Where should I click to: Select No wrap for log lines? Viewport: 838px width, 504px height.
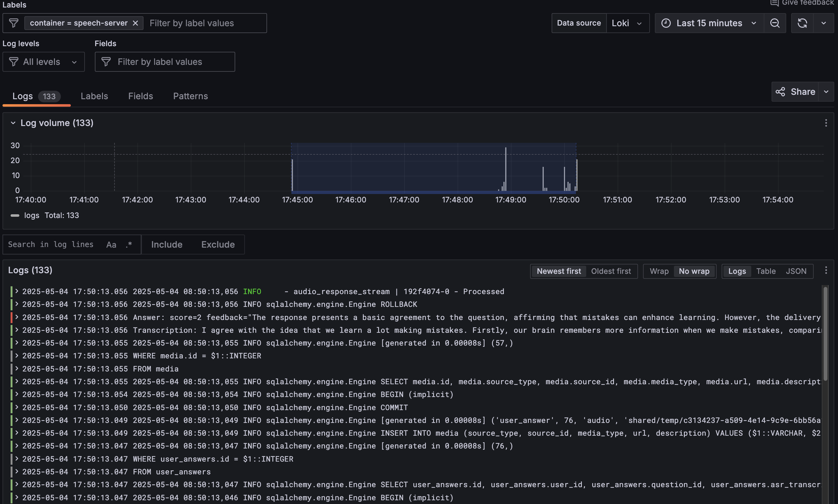(694, 271)
